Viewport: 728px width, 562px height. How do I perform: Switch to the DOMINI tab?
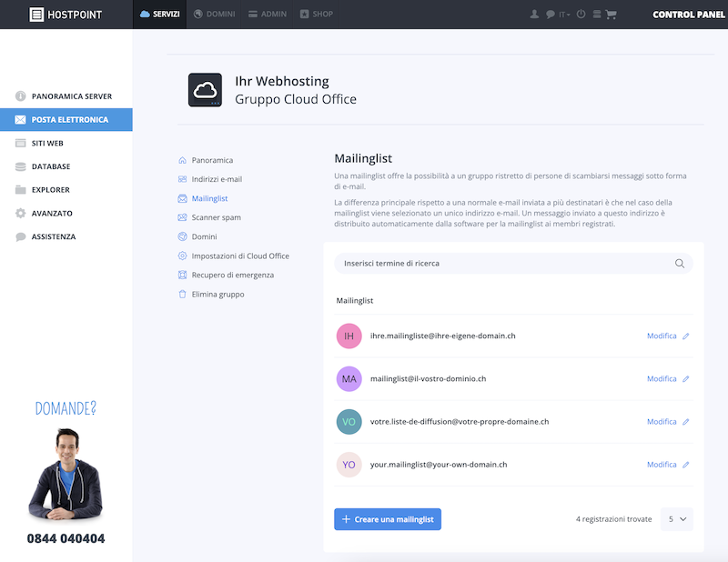point(214,15)
